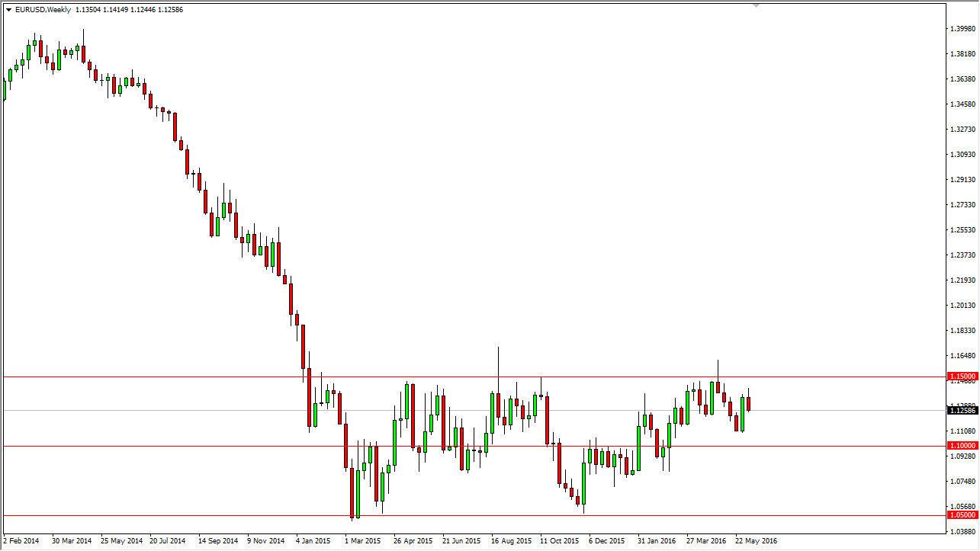
Task: Click the 1.30930 price scale label
Action: (x=963, y=155)
